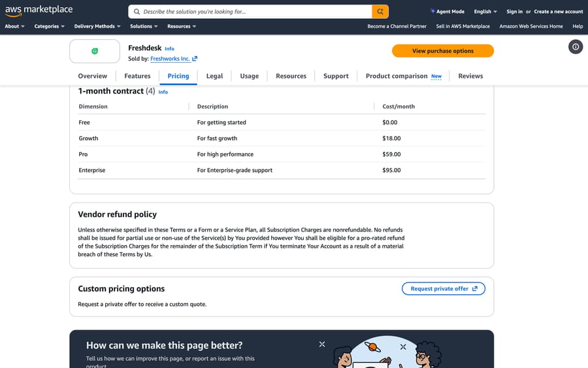
Task: Open Become a Channel Partner link
Action: click(397, 26)
